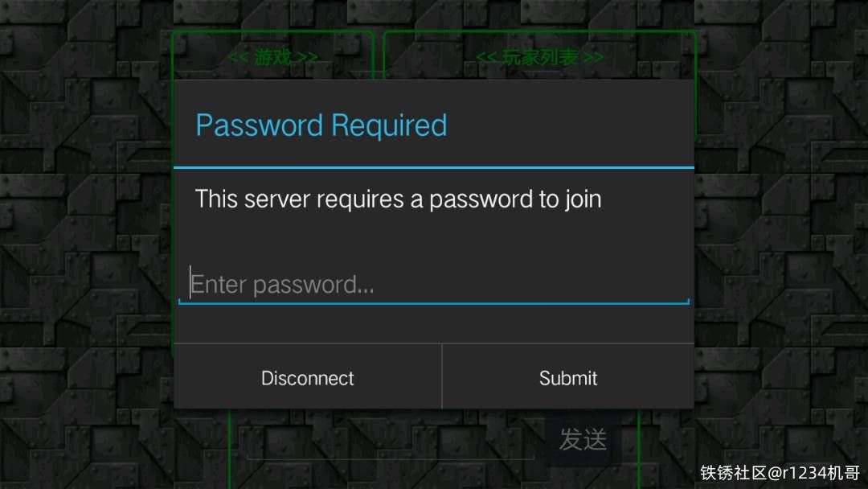The width and height of the screenshot is (868, 489).
Task: Click the right arrows after 游戏
Action: coord(307,57)
